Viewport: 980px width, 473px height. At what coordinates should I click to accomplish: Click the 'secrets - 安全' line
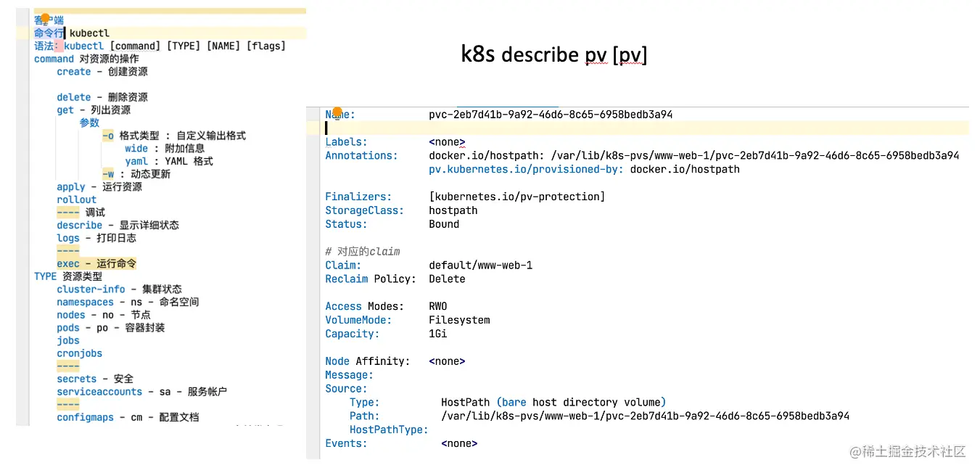(x=95, y=379)
